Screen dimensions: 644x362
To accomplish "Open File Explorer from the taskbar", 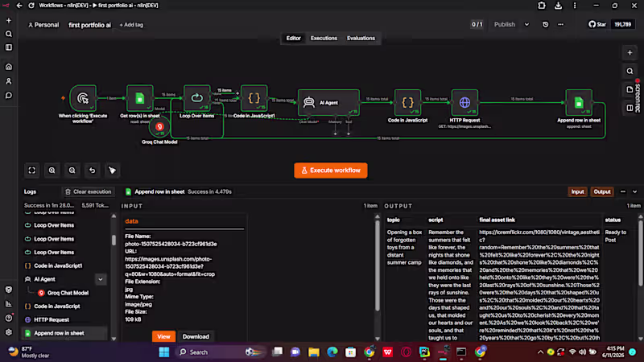I will point(314,352).
